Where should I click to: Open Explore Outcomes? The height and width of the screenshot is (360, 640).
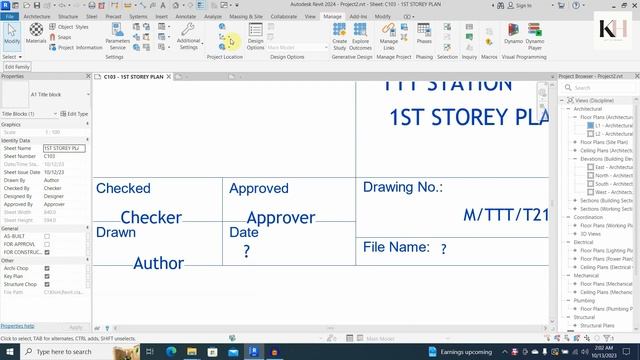coord(360,37)
